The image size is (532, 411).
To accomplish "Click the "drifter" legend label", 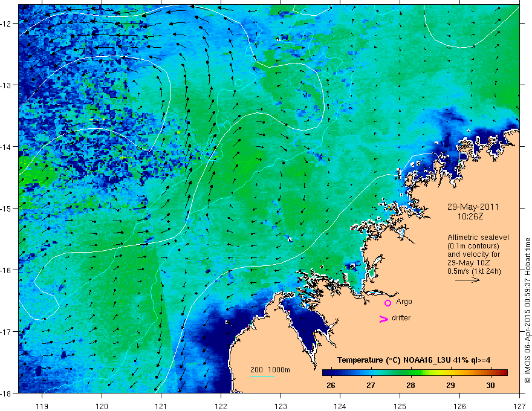I will 401,318.
